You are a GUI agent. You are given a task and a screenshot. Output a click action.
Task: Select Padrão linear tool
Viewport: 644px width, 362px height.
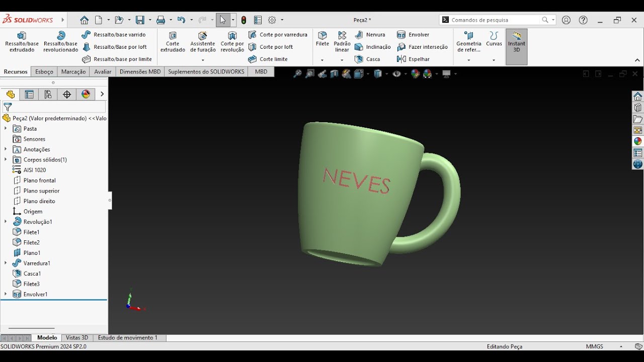[x=342, y=42]
